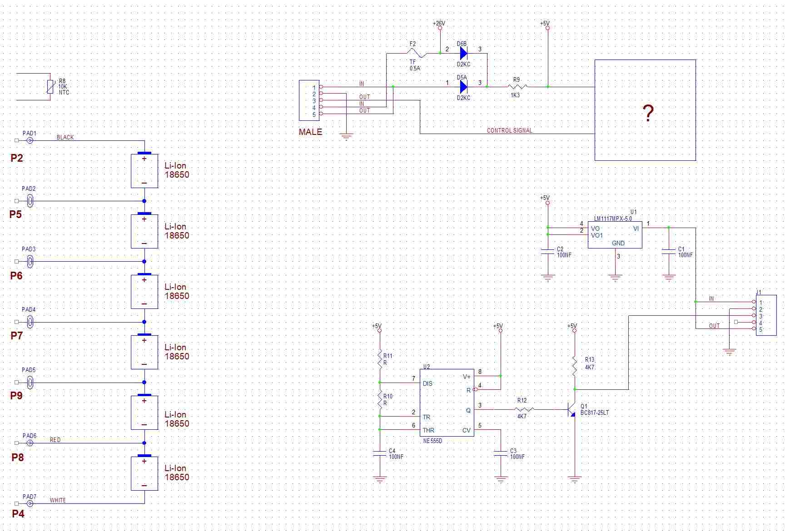Click the PAD6 connector symbol
Image resolution: width=785 pixels, height=532 pixels.
click(30, 443)
